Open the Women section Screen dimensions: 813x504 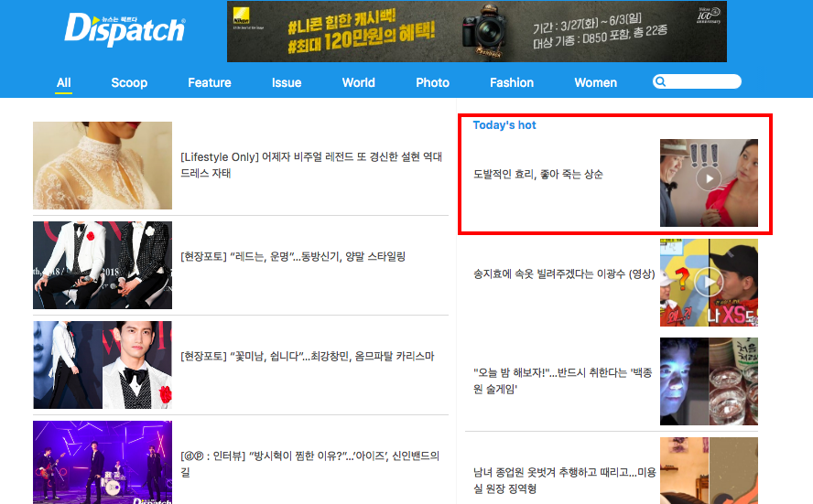click(596, 83)
